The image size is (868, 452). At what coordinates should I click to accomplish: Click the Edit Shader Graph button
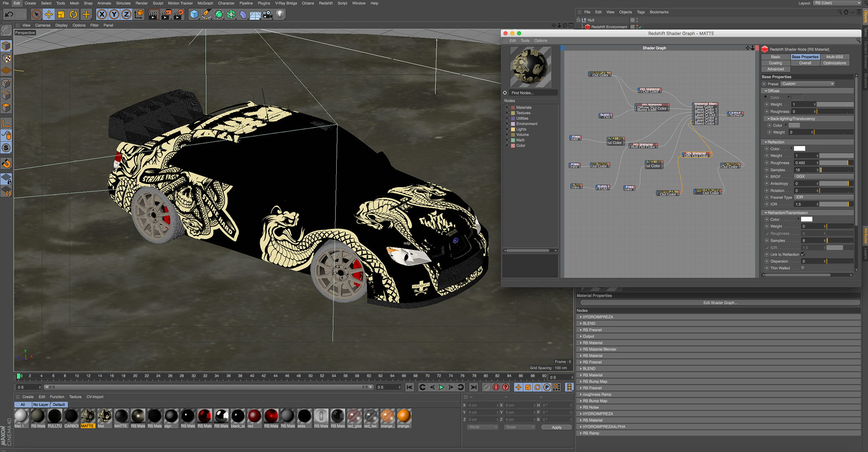point(720,303)
